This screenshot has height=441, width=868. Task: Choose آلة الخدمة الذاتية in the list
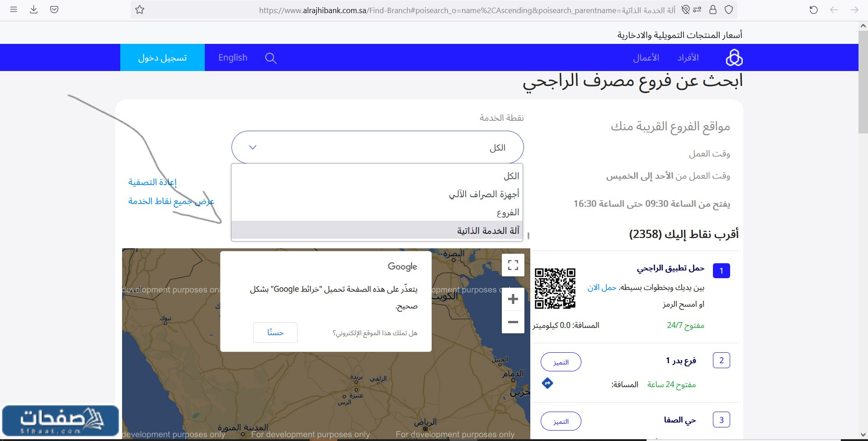486,231
